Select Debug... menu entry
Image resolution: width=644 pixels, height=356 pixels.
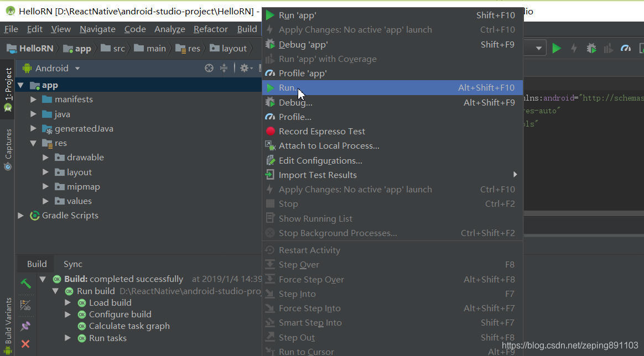point(392,102)
